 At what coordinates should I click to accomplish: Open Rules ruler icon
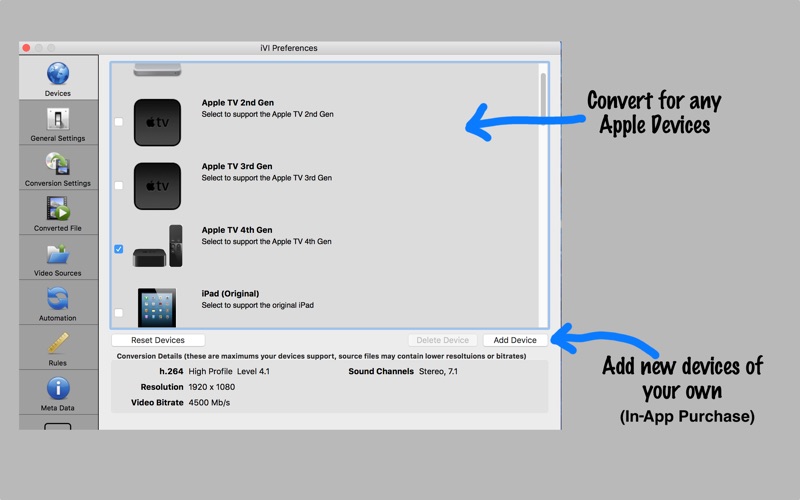58,343
